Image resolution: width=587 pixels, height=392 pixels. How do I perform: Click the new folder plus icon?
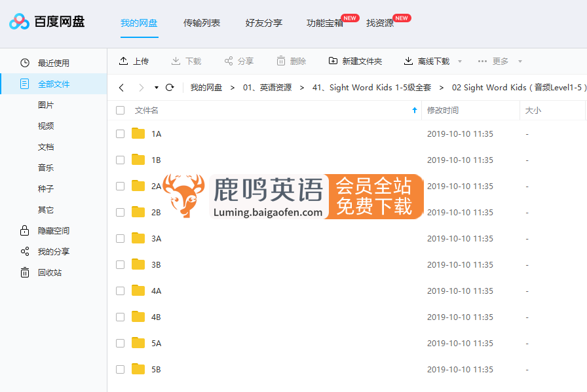(x=333, y=61)
